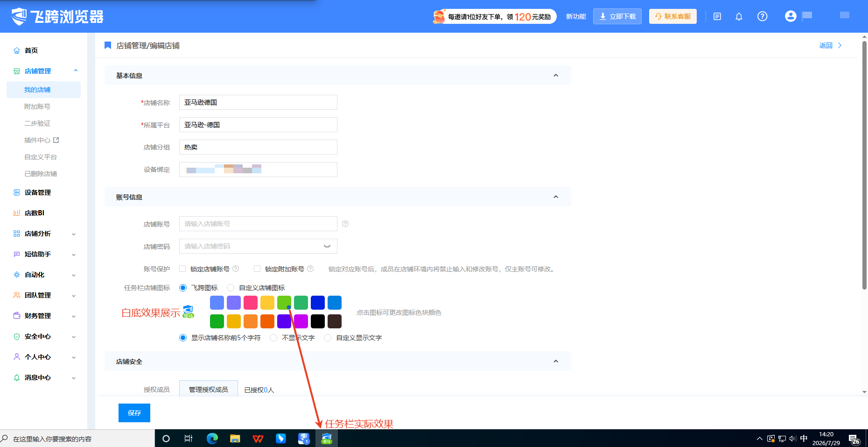868x447 pixels.
Task: Select 不显示文字 radio option
Action: tap(273, 338)
